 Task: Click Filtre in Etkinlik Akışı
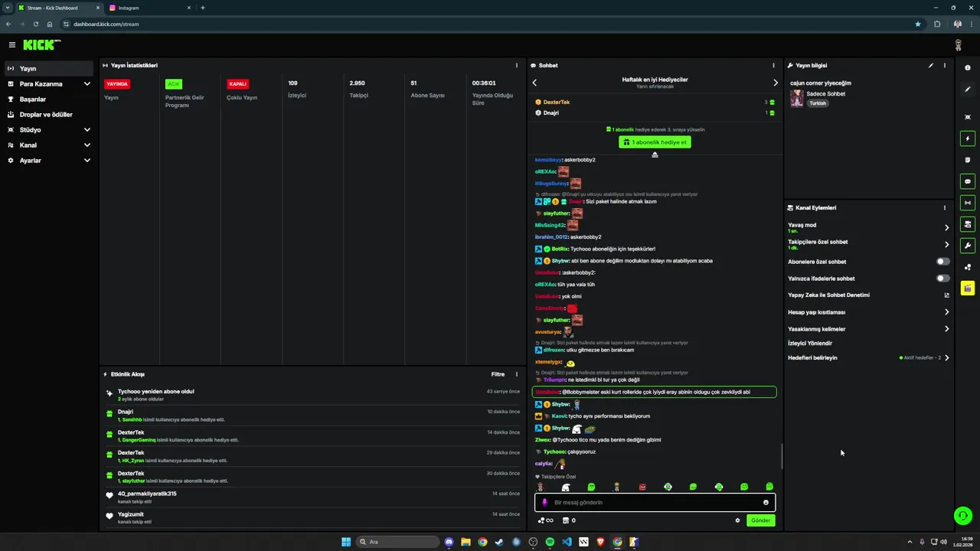click(x=498, y=374)
